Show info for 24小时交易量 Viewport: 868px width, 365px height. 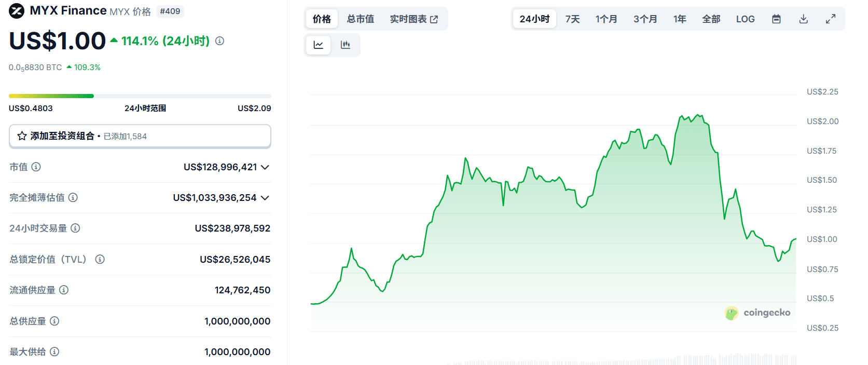pos(75,228)
